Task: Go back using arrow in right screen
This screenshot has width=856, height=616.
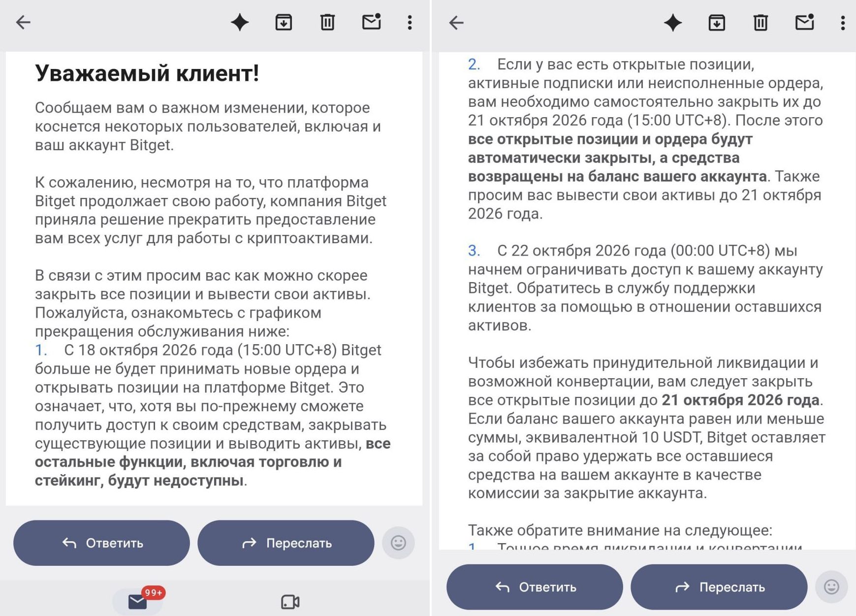Action: (456, 22)
